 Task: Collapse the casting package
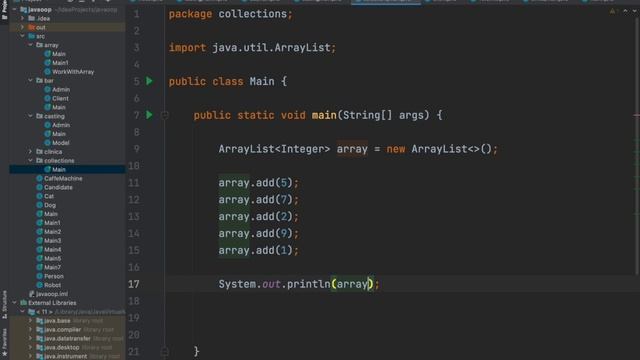pyautogui.click(x=31, y=116)
